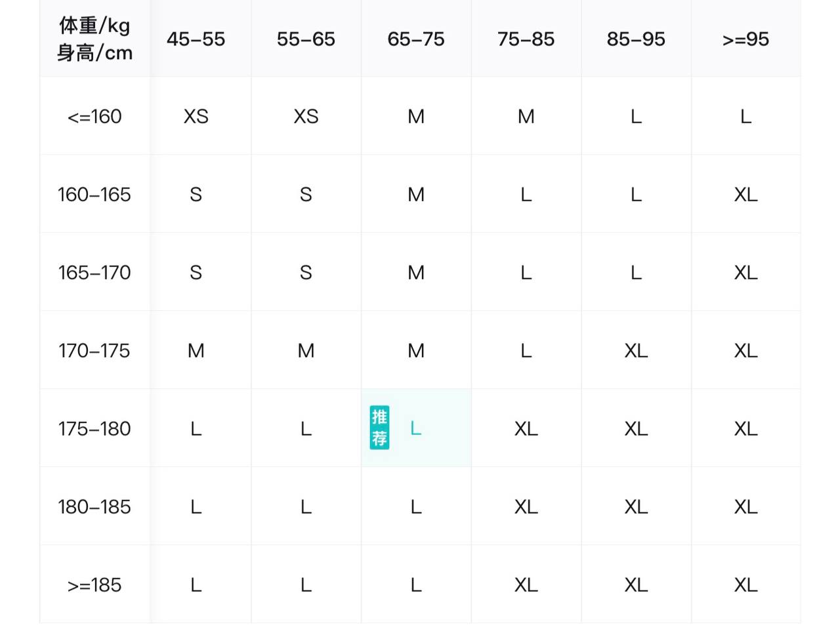Click XL size in the 160–165 row
Viewport: 840px width, 637px height.
(x=745, y=195)
